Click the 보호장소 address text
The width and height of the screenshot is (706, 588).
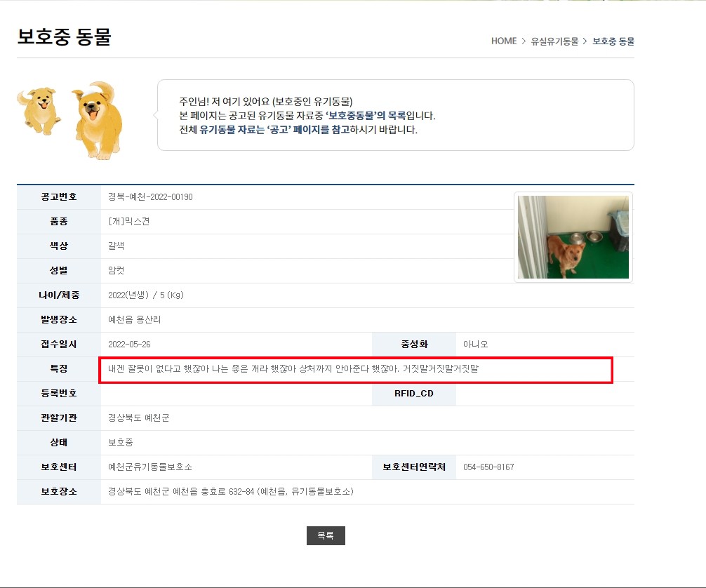(x=230, y=491)
